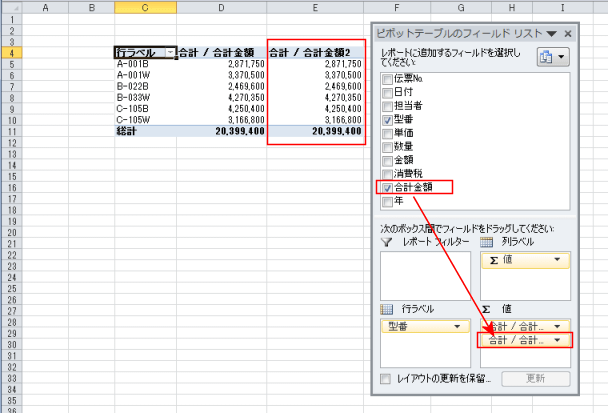
Task: Uncheck the 型番 field checkbox
Action: pos(387,120)
